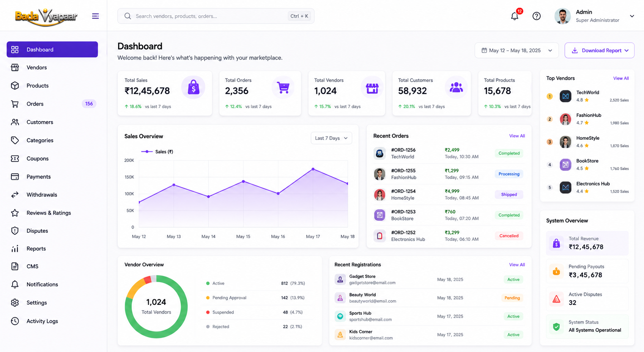This screenshot has width=644, height=352.
Task: Click View All in Top Vendors
Action: coord(621,78)
